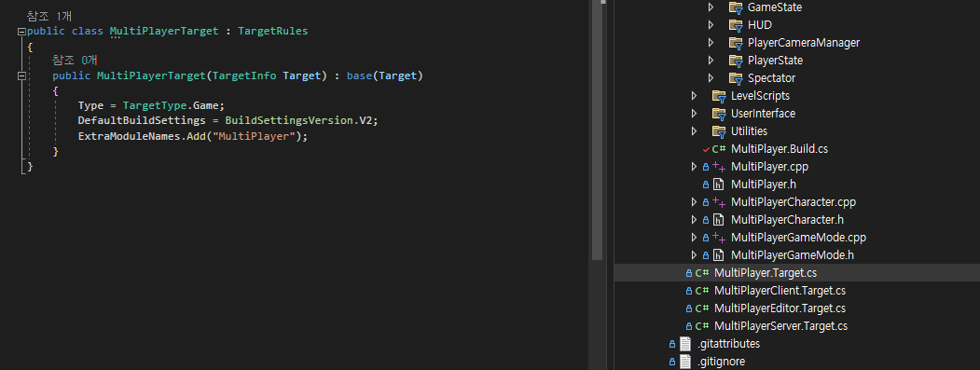This screenshot has height=370, width=980.
Task: Click the Spectator folder icon
Action: (736, 78)
